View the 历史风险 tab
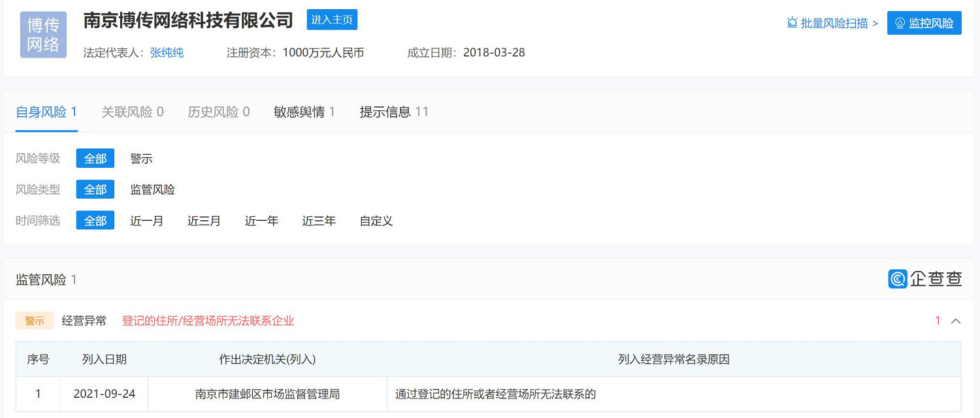Screen dimensions: 980x418 (x=213, y=111)
